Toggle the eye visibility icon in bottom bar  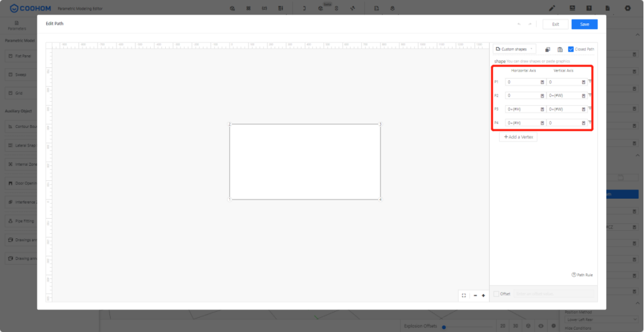click(x=541, y=326)
